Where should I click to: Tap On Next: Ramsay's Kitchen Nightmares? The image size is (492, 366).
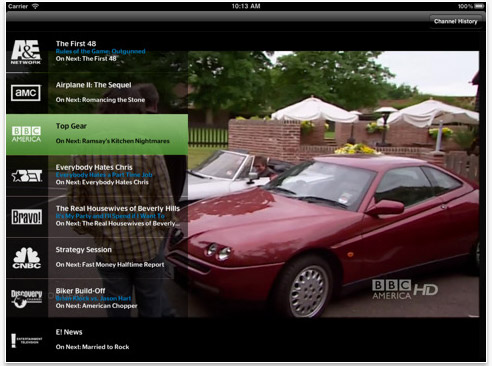click(x=113, y=141)
